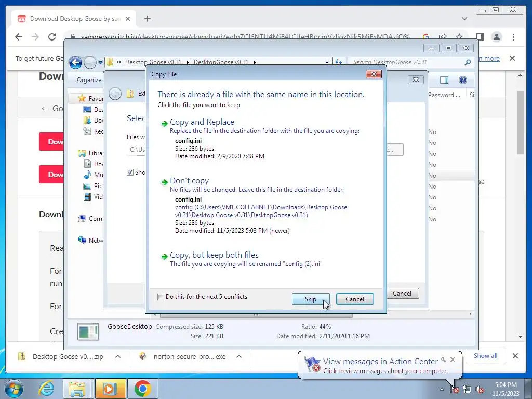Open Chrome profile avatar
This screenshot has height=399, width=532.
pos(496,37)
